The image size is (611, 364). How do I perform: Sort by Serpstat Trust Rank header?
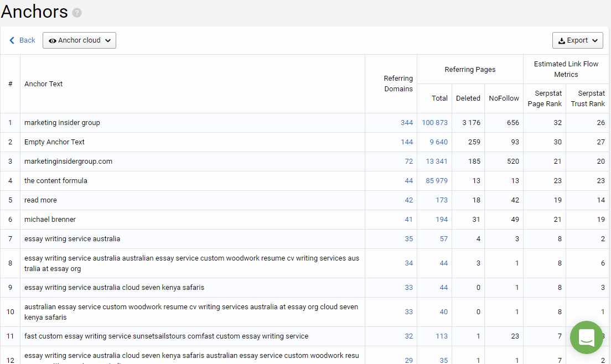[588, 98]
